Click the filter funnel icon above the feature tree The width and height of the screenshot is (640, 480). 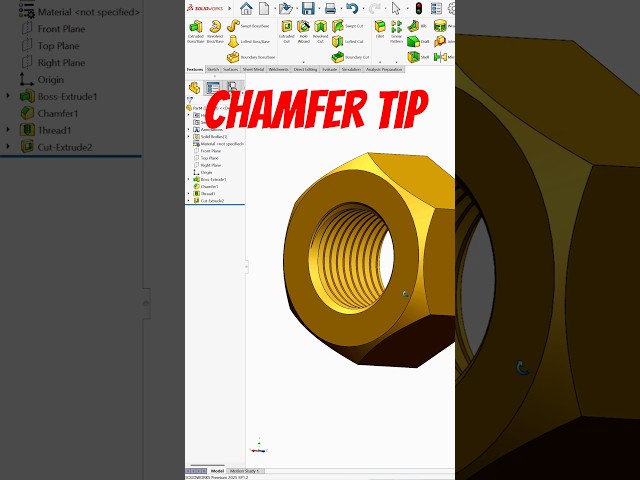point(189,100)
